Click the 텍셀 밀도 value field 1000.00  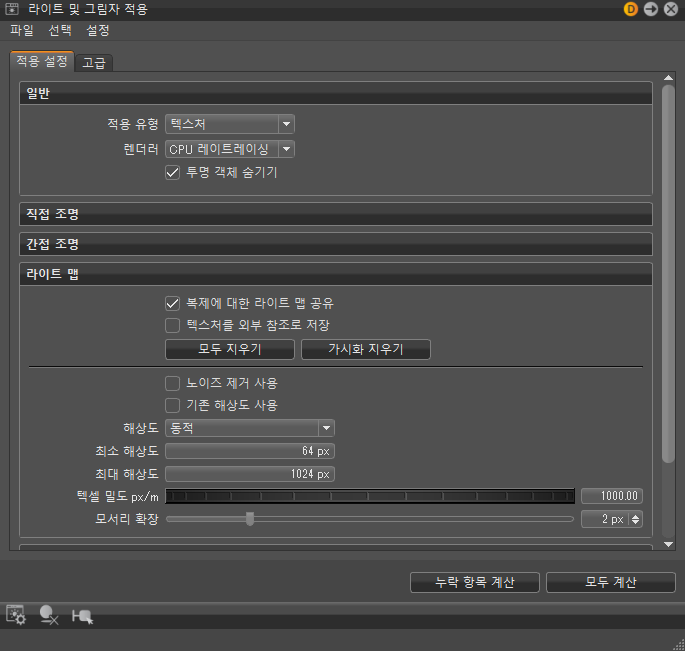pyautogui.click(x=612, y=496)
